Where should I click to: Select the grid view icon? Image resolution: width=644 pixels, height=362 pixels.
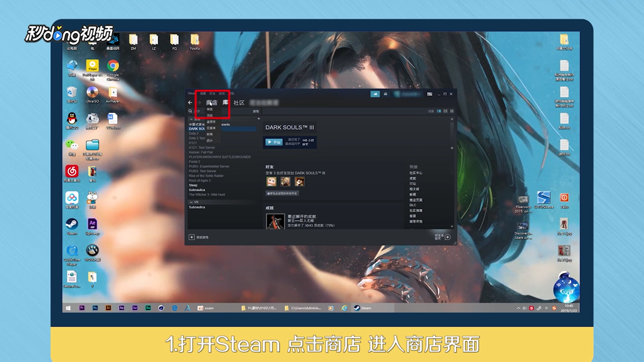click(452, 111)
